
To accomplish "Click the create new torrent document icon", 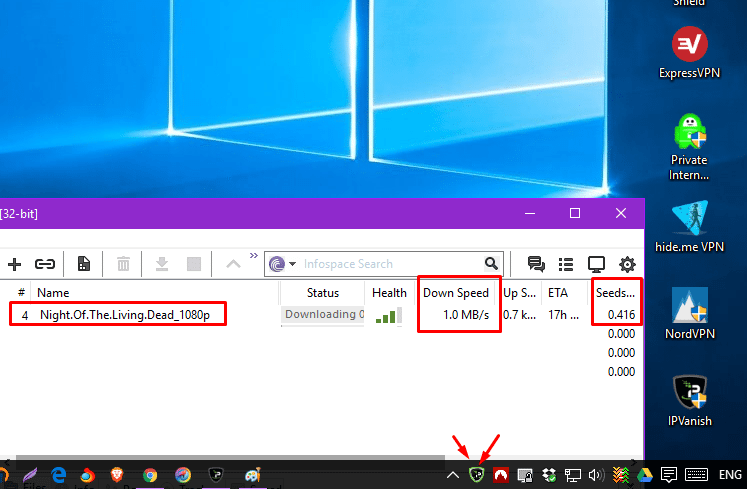I will (84, 264).
